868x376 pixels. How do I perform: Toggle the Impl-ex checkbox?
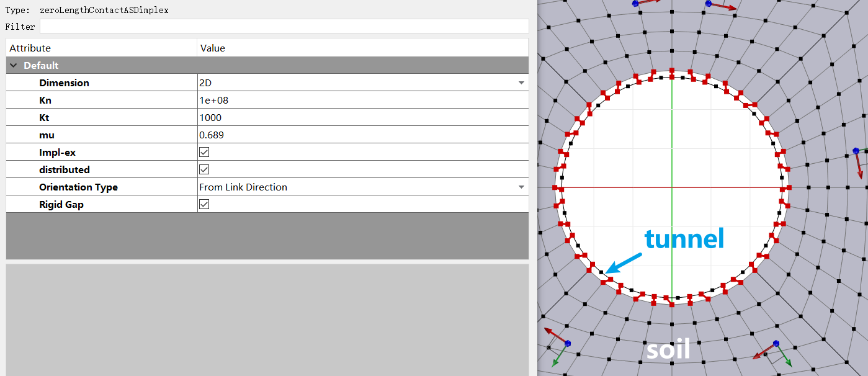click(204, 152)
